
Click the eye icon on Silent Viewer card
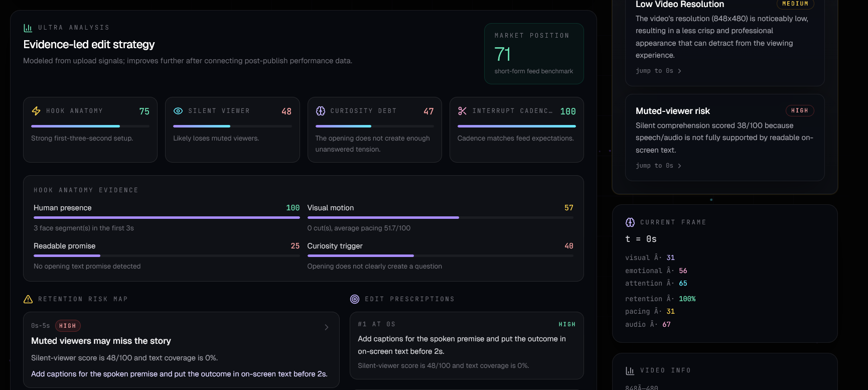click(x=178, y=111)
